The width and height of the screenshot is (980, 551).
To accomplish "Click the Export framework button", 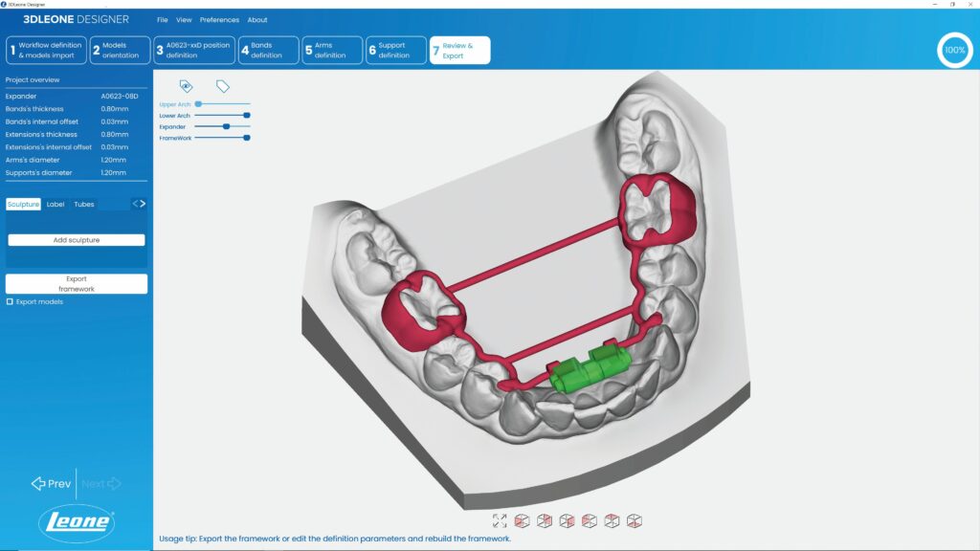I will tap(77, 283).
